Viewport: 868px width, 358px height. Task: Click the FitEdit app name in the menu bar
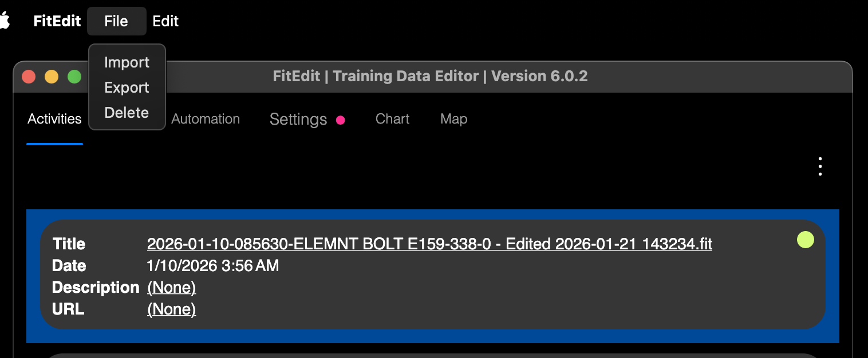click(57, 21)
